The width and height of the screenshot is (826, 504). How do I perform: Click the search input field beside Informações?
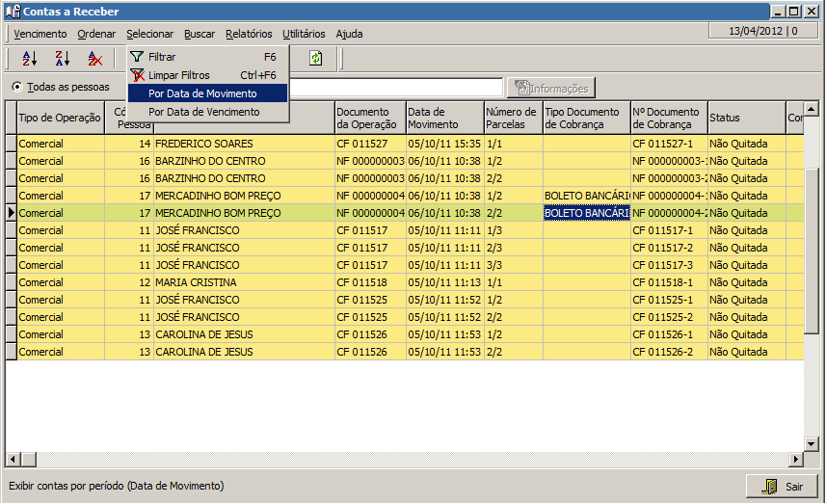point(395,89)
